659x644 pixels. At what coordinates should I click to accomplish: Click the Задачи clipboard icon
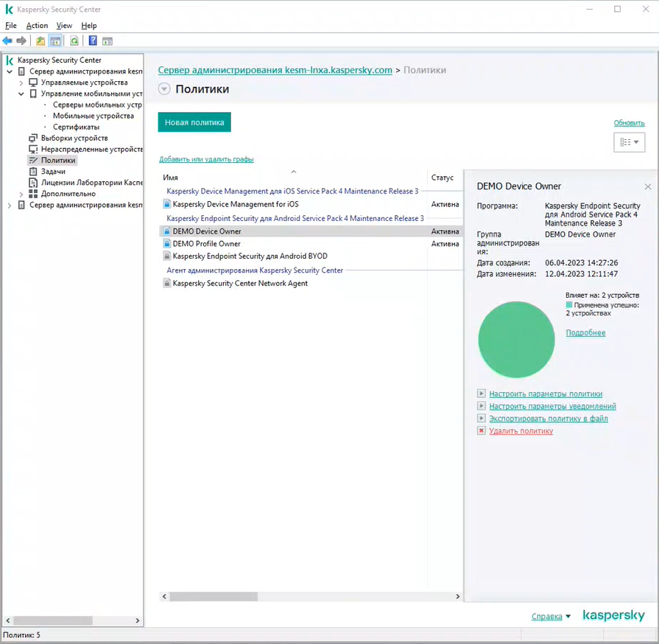click(x=33, y=171)
